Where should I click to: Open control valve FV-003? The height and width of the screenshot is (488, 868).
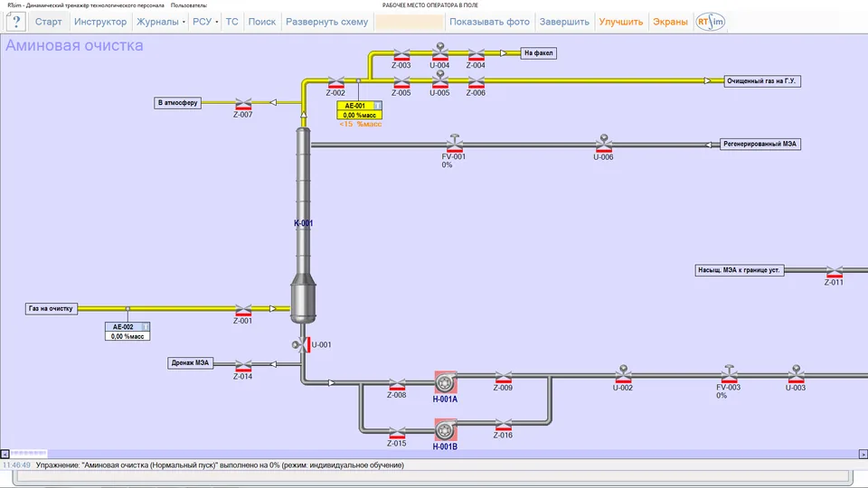pos(729,374)
